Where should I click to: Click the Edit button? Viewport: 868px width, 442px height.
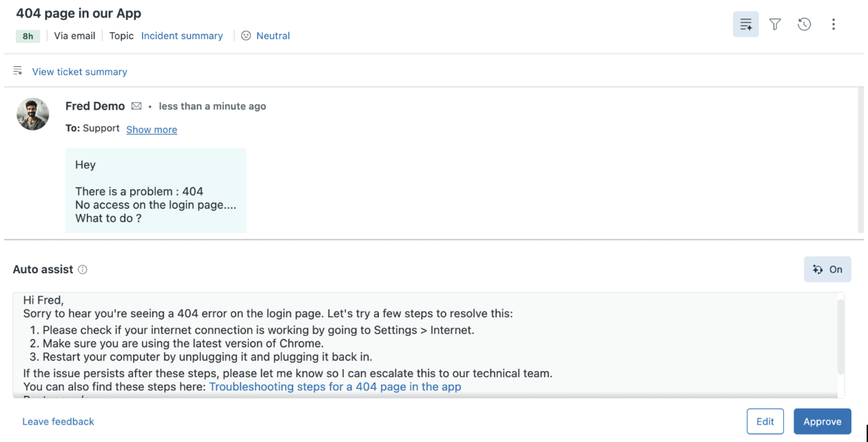[x=765, y=421]
